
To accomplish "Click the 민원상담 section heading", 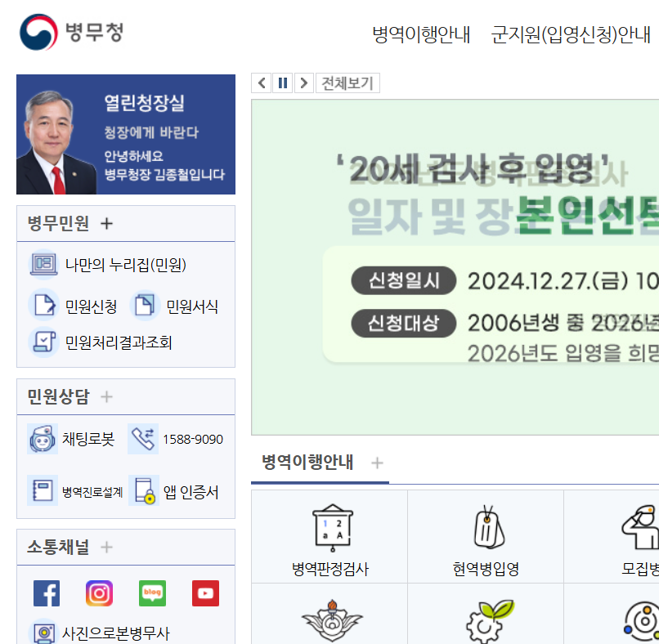I will pos(58,396).
